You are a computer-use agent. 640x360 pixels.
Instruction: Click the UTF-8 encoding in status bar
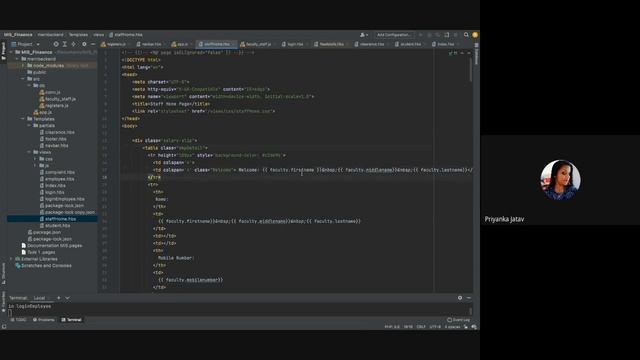pos(436,327)
